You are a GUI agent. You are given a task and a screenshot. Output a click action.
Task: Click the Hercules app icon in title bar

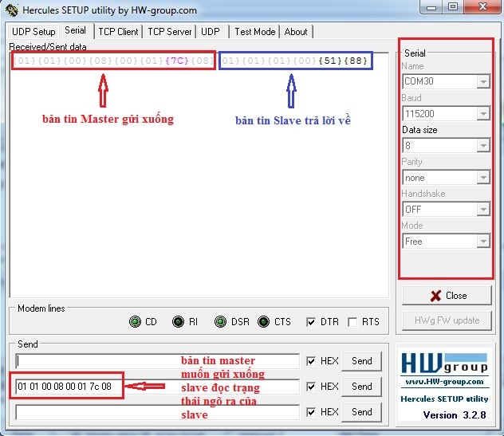click(x=12, y=10)
